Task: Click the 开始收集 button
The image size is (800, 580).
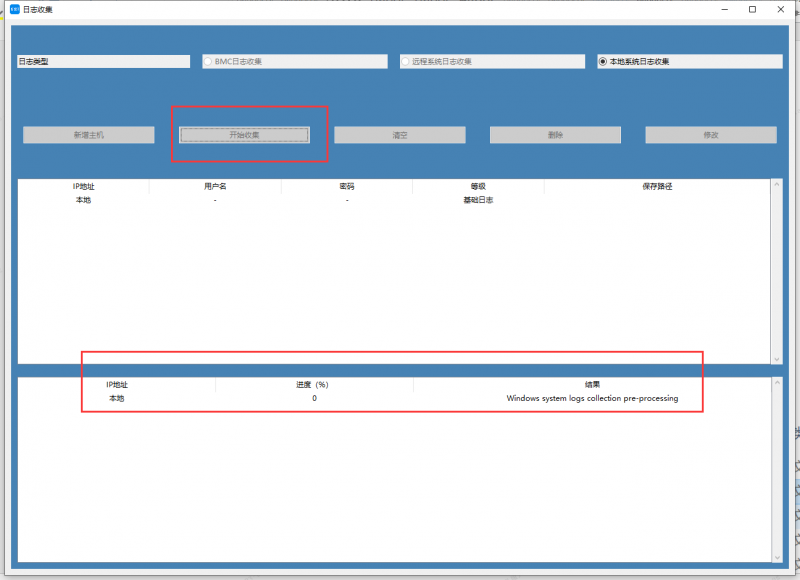Action: pos(244,135)
